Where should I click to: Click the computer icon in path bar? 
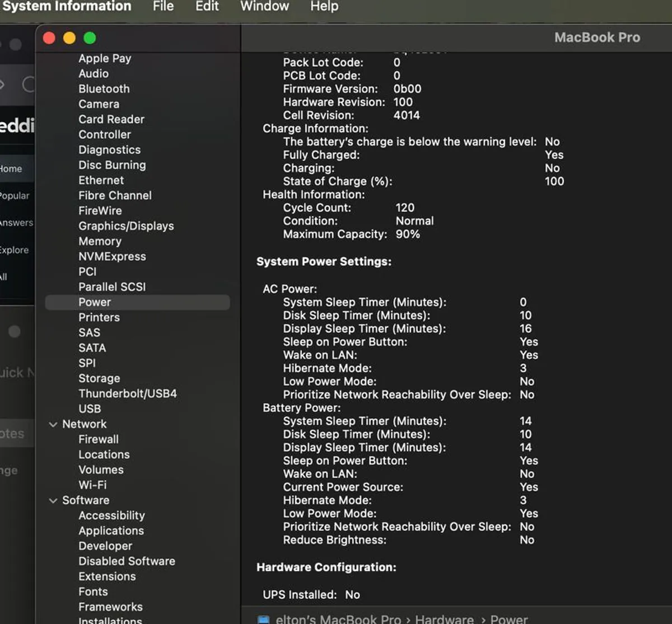pyautogui.click(x=263, y=620)
